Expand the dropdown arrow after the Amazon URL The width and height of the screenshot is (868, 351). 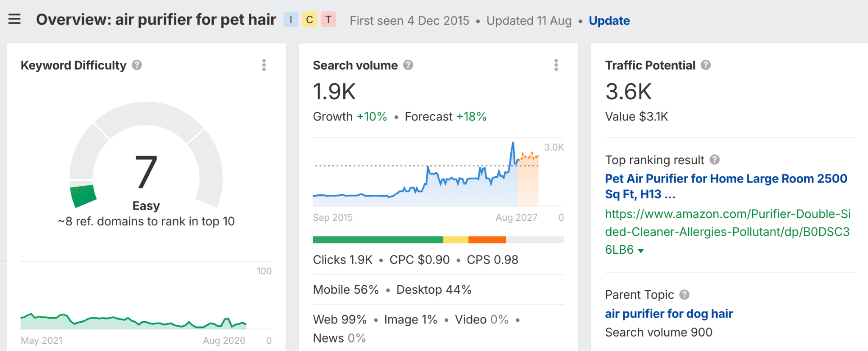[x=641, y=250]
